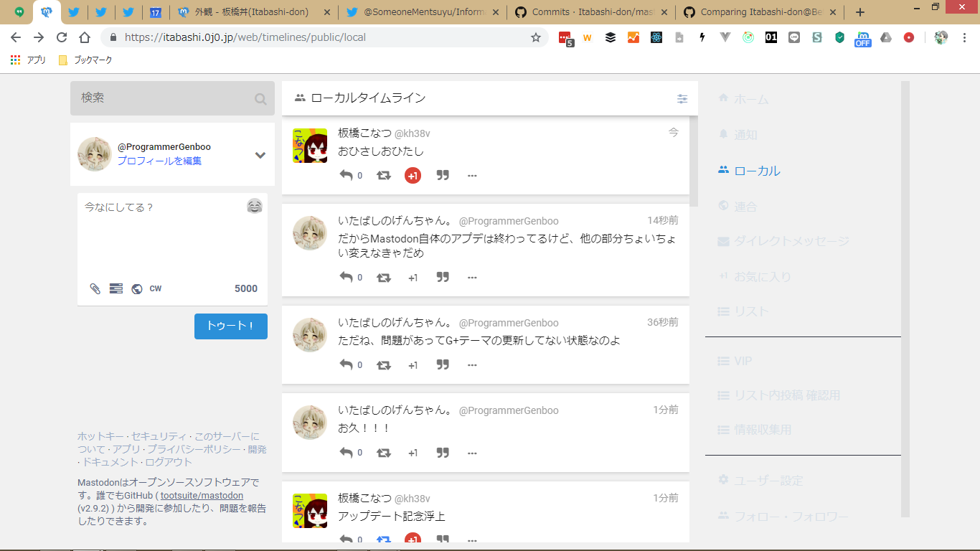Quote the お久！！！ post
This screenshot has width=980, height=551.
pyautogui.click(x=443, y=453)
